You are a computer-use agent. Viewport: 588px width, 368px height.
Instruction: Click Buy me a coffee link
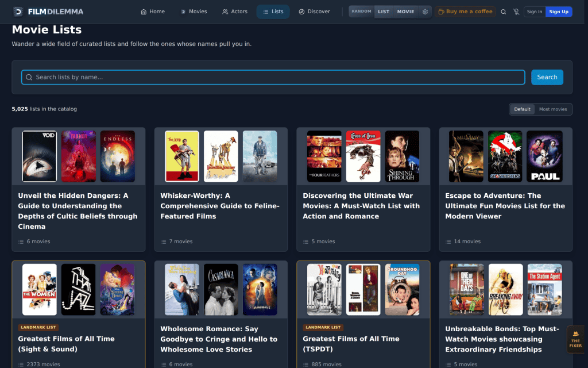pyautogui.click(x=465, y=11)
